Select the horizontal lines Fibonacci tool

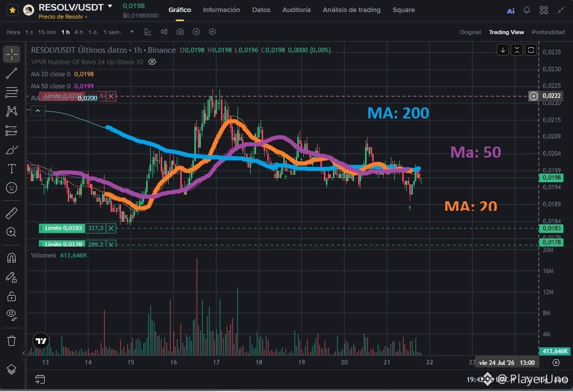12,92
